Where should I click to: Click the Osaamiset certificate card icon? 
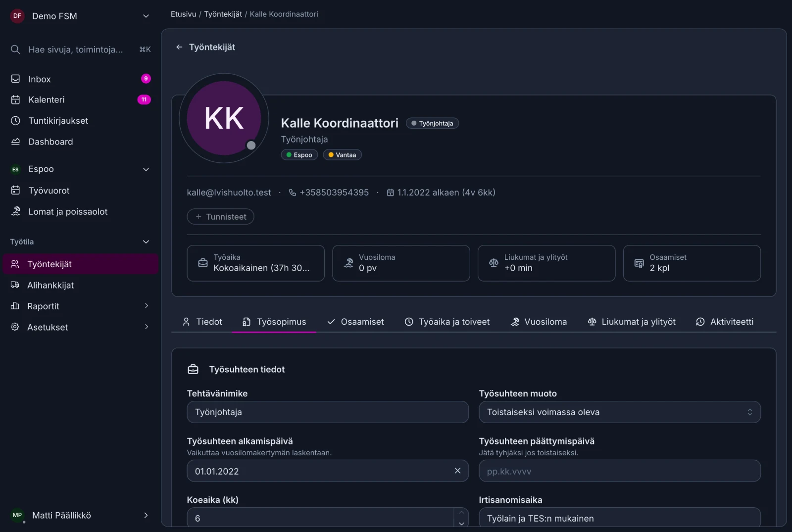[639, 263]
